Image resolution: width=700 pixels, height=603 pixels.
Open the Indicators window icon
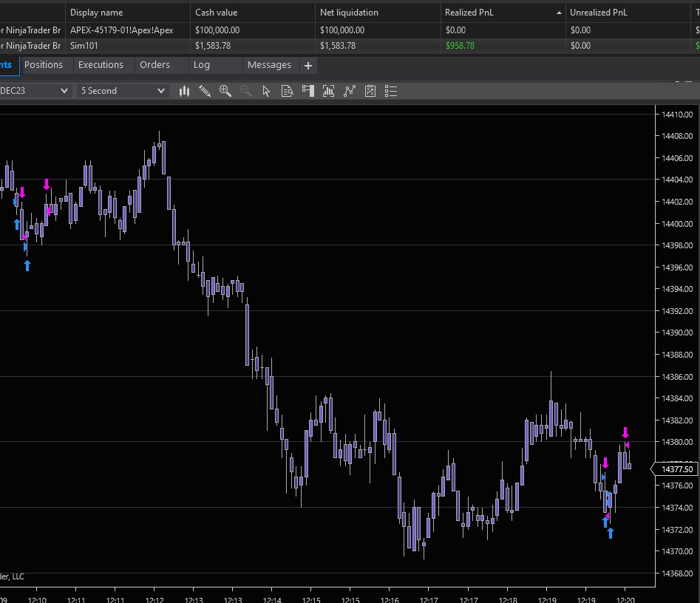point(350,91)
